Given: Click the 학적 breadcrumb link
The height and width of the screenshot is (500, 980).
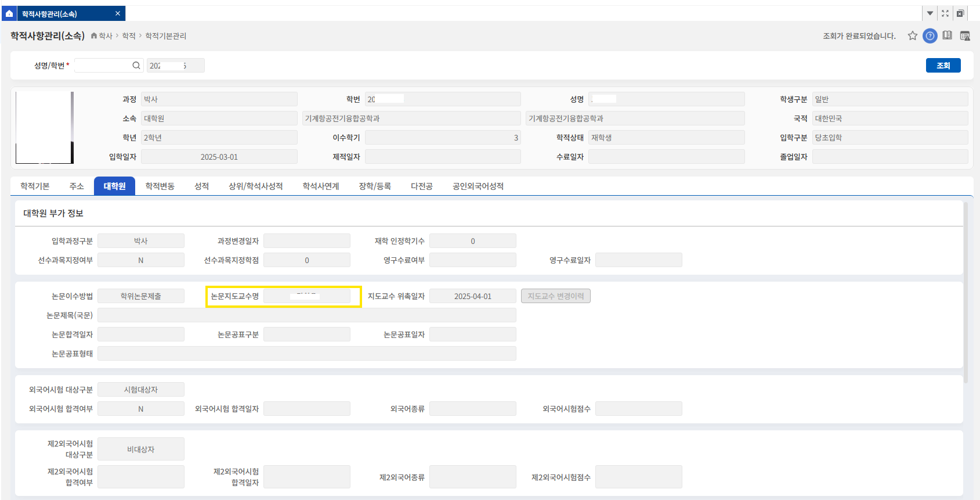Looking at the screenshot, I should [129, 36].
